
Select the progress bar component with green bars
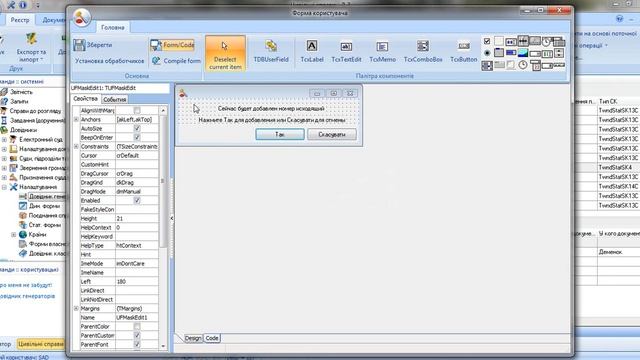click(x=547, y=53)
